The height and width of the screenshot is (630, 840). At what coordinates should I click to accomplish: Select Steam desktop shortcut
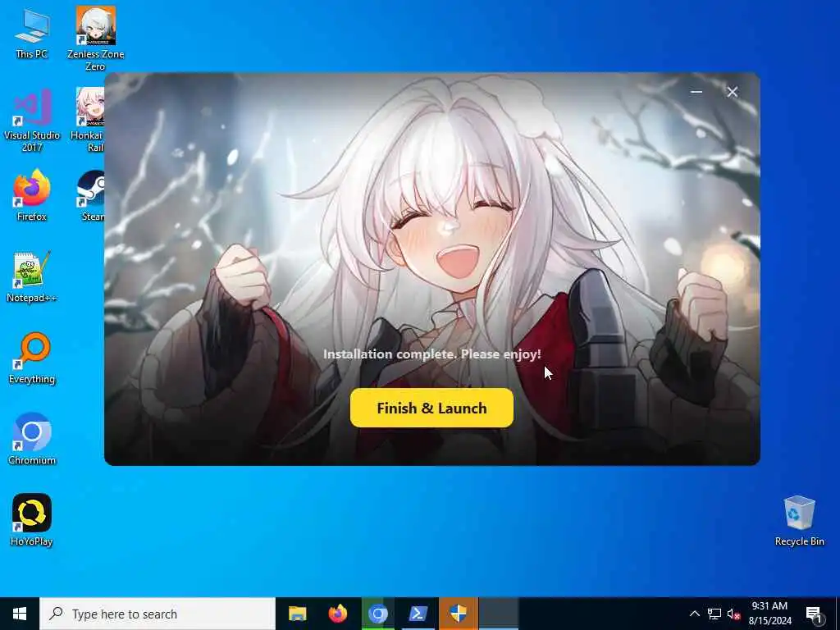91,195
